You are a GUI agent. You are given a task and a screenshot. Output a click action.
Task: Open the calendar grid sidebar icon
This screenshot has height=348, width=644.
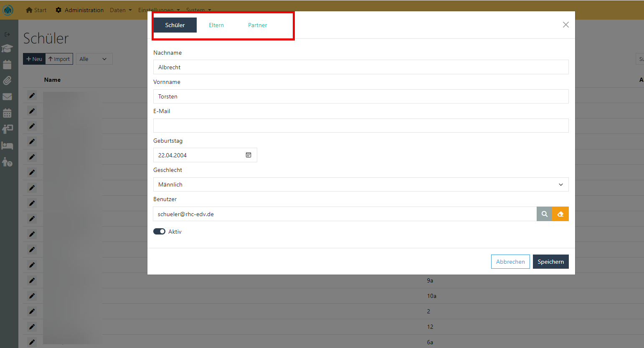coord(7,113)
